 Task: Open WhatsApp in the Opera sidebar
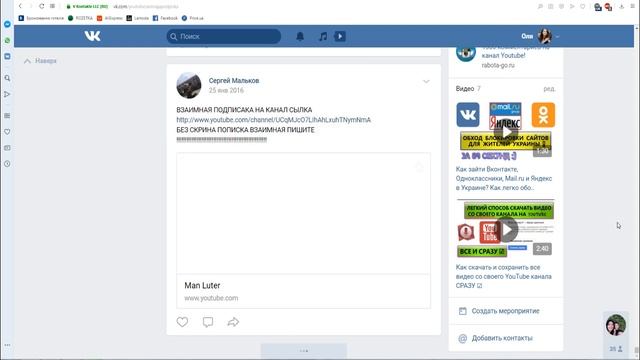7,40
